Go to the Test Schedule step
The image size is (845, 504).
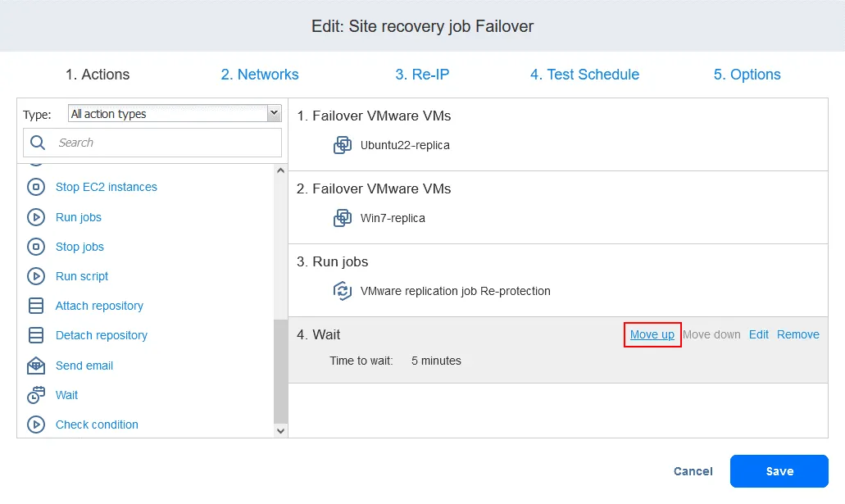click(584, 75)
